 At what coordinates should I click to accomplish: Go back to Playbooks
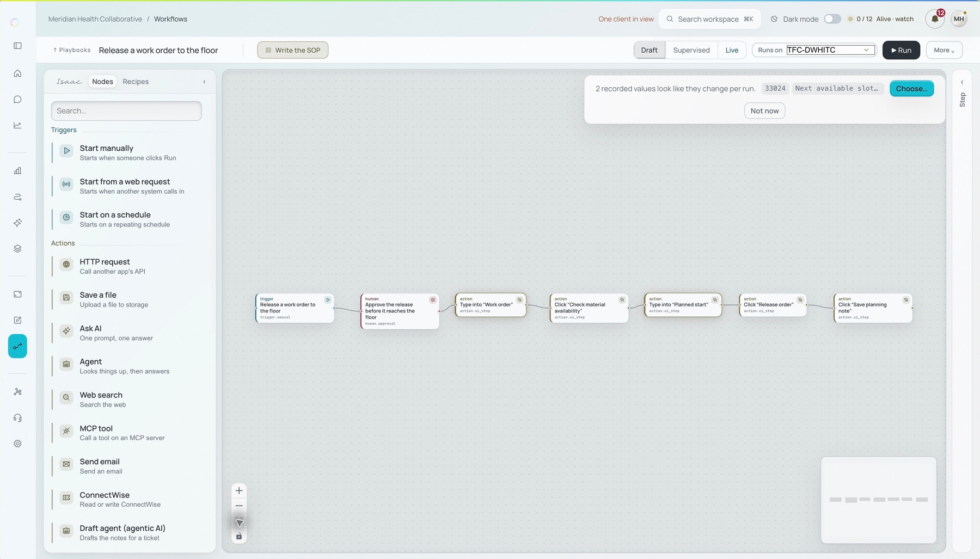coord(72,50)
